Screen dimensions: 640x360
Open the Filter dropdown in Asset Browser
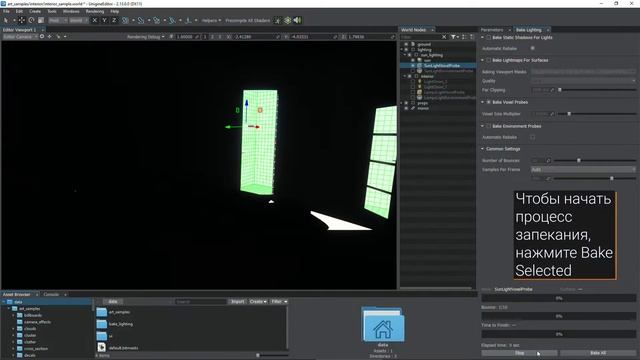tap(279, 301)
